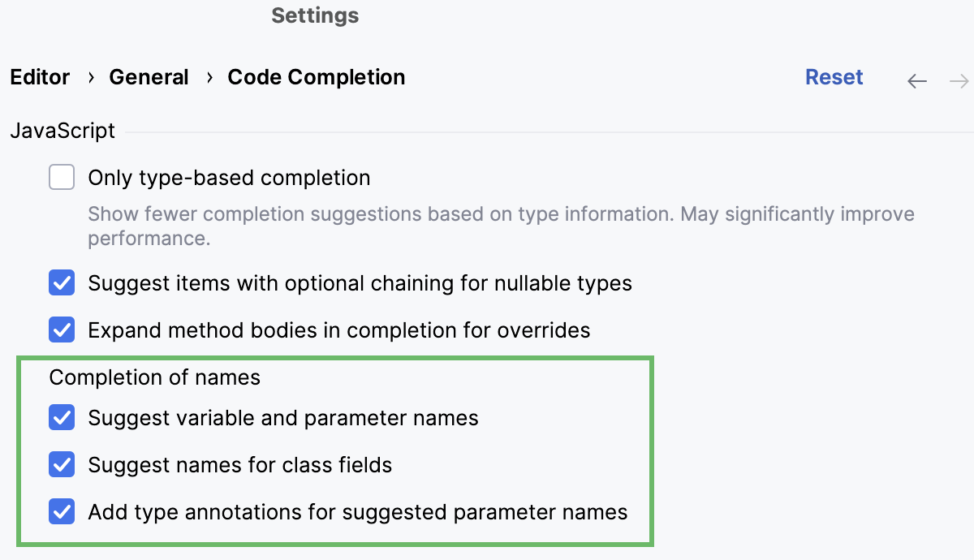The height and width of the screenshot is (560, 974).
Task: Click the Reset link
Action: click(x=834, y=77)
